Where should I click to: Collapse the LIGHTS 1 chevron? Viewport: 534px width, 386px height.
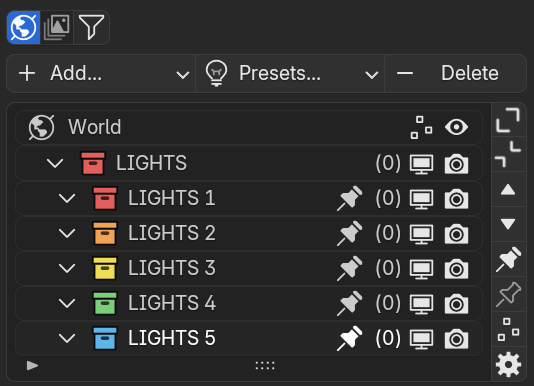pos(67,198)
